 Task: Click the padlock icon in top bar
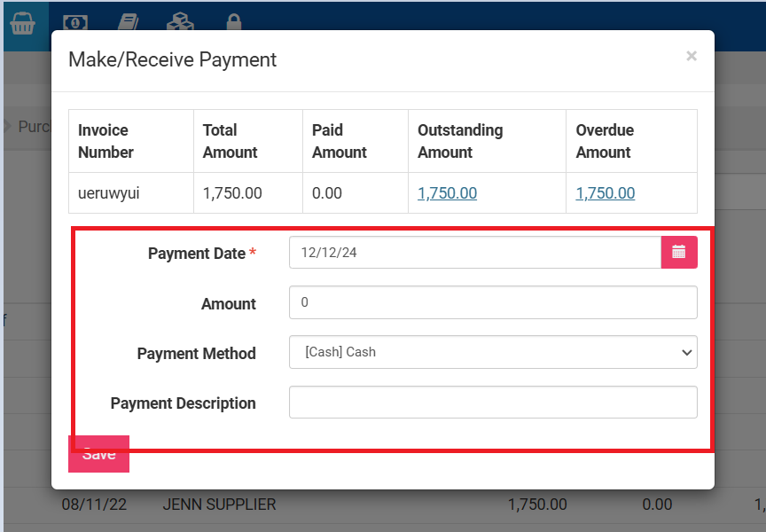point(234,22)
